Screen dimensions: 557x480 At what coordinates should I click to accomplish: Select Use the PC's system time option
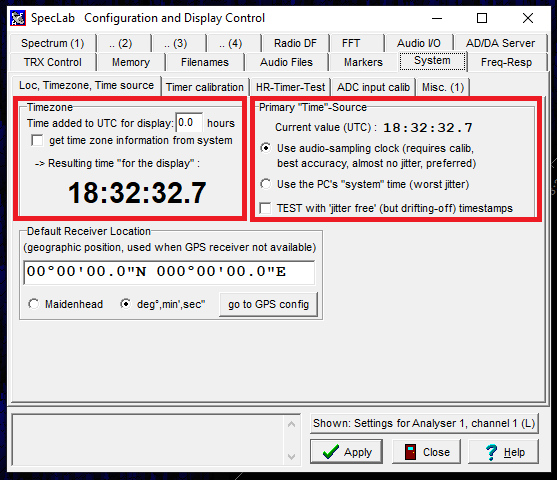click(x=265, y=184)
